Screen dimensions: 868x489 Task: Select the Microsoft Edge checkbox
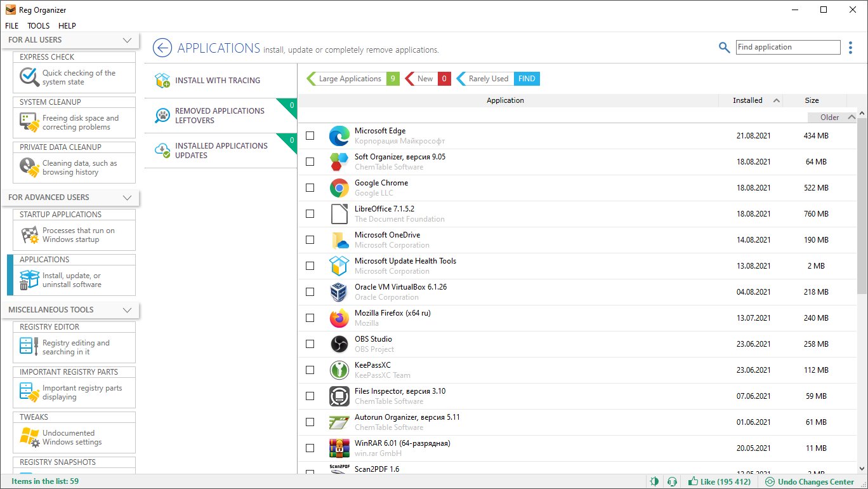point(310,135)
